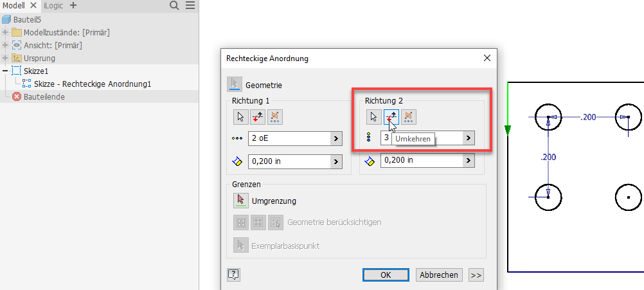Click the Abbrechen button

pyautogui.click(x=439, y=275)
